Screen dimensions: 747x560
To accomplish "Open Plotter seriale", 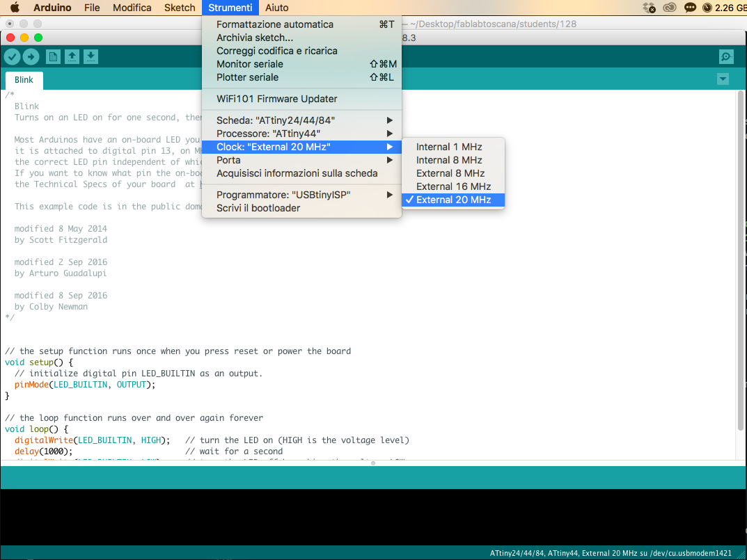I will 301,77.
